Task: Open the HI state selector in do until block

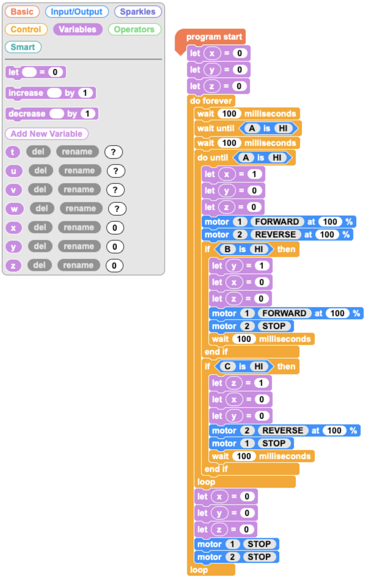Action: (x=277, y=158)
